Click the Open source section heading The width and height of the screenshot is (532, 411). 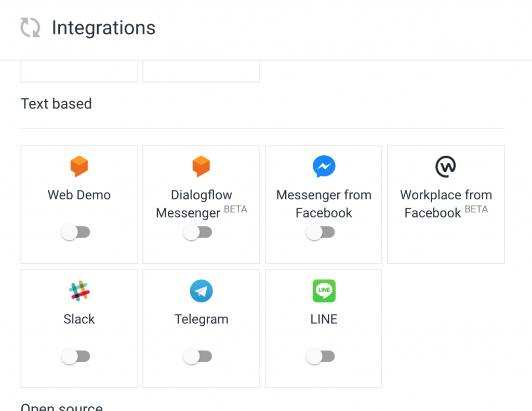click(62, 407)
